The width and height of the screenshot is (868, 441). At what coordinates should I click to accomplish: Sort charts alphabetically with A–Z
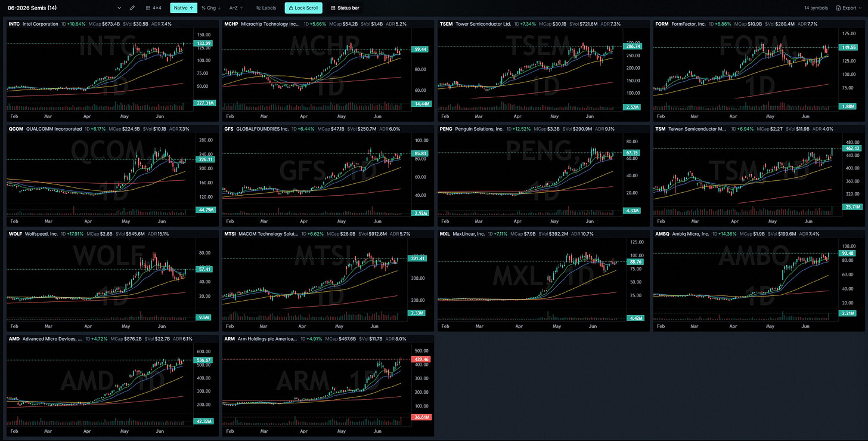click(237, 8)
